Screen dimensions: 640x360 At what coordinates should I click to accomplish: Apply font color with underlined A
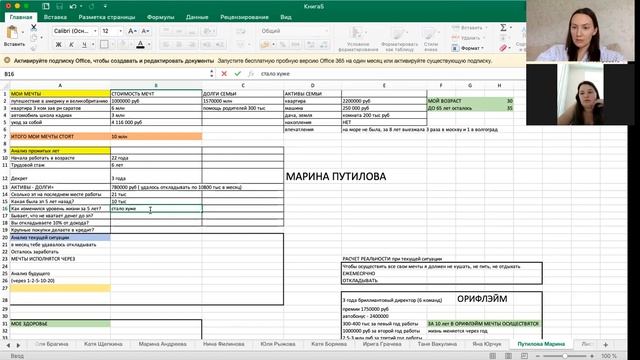point(140,44)
